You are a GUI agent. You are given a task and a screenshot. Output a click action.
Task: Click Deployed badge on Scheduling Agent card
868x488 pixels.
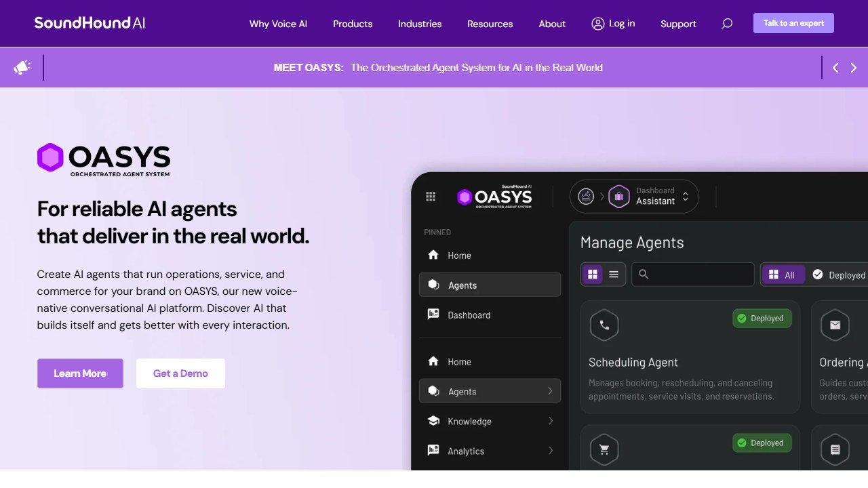[762, 319]
